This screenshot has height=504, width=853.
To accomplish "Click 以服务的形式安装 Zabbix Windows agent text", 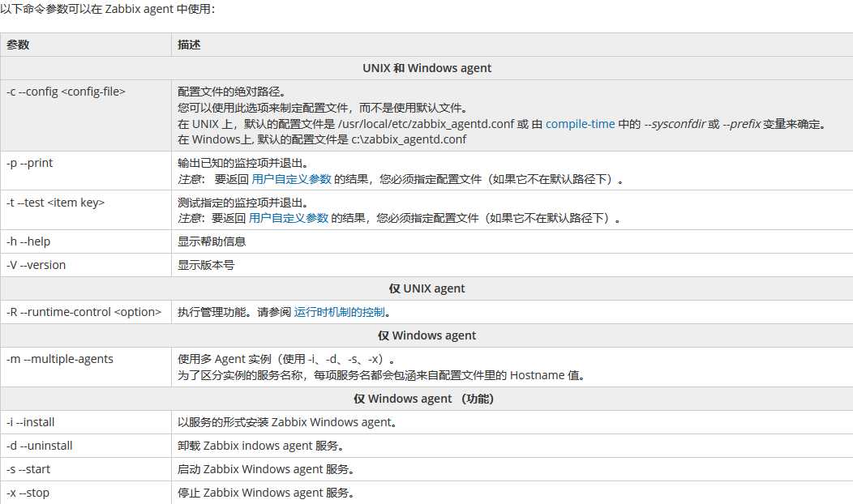I will [287, 422].
